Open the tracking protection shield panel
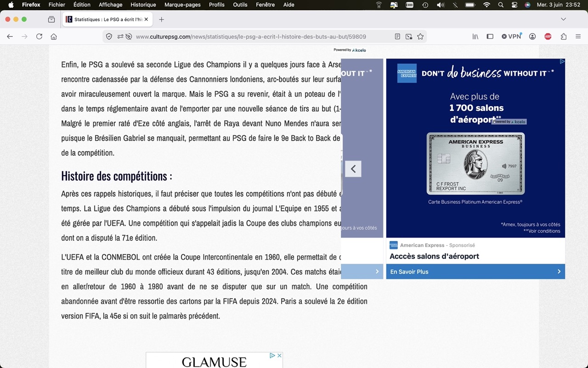Viewport: 588px width, 368px height. 109,37
